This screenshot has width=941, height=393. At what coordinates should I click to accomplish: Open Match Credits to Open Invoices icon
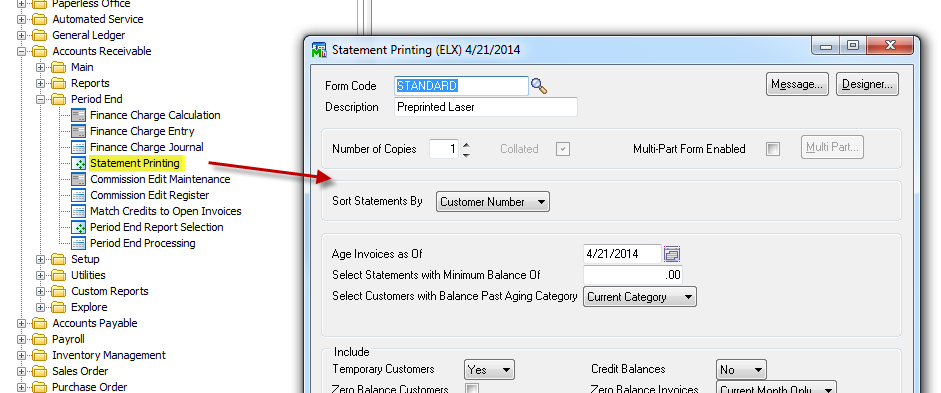coord(78,211)
